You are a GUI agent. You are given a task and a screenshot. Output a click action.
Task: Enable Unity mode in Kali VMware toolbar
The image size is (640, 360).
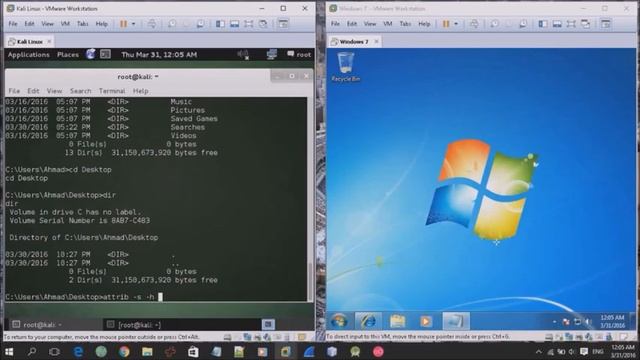point(263,24)
